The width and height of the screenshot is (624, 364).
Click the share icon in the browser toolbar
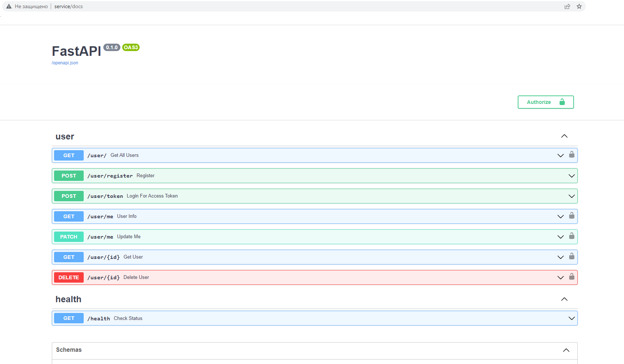567,6
